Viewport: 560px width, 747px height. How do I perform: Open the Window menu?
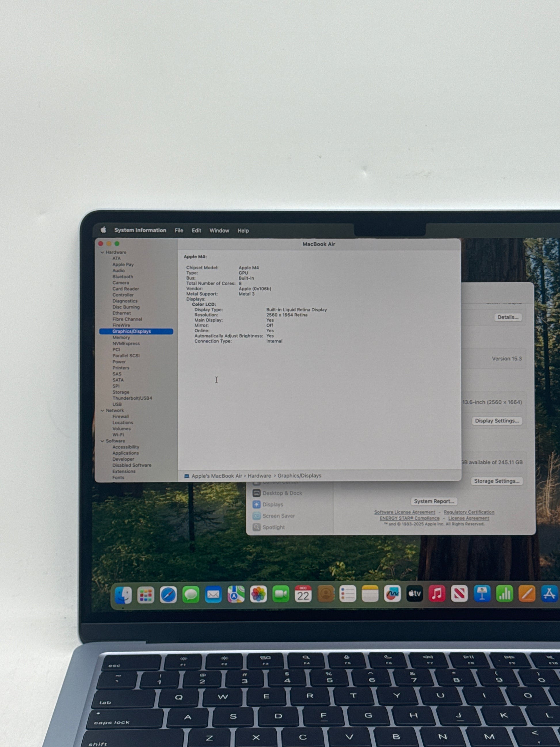pos(219,231)
